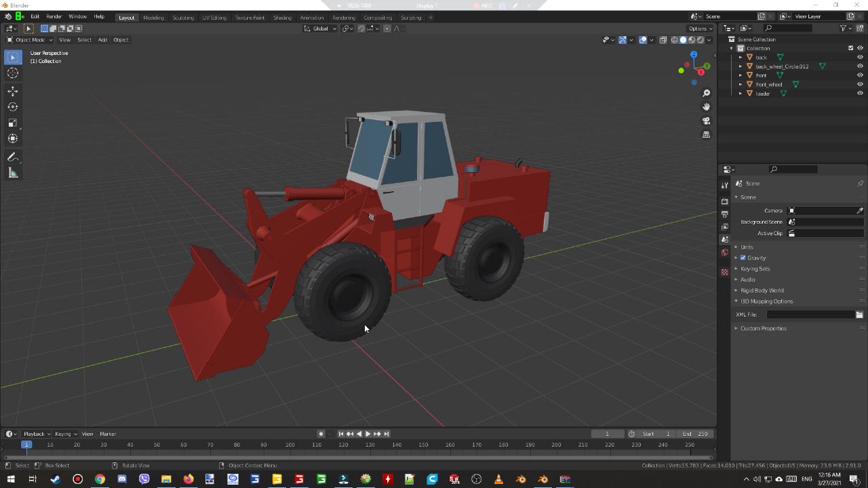868x488 pixels.
Task: Toggle X-ray mode in viewport header
Action: point(663,40)
